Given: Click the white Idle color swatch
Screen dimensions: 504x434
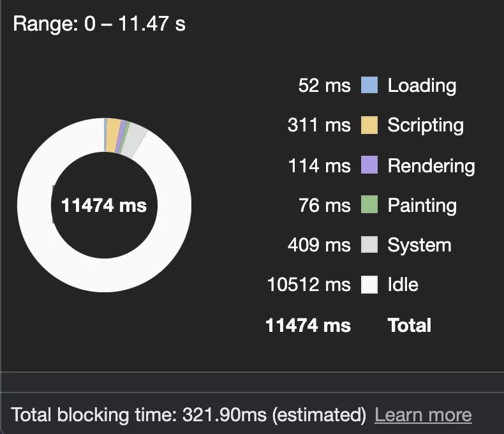Looking at the screenshot, I should pyautogui.click(x=369, y=285).
